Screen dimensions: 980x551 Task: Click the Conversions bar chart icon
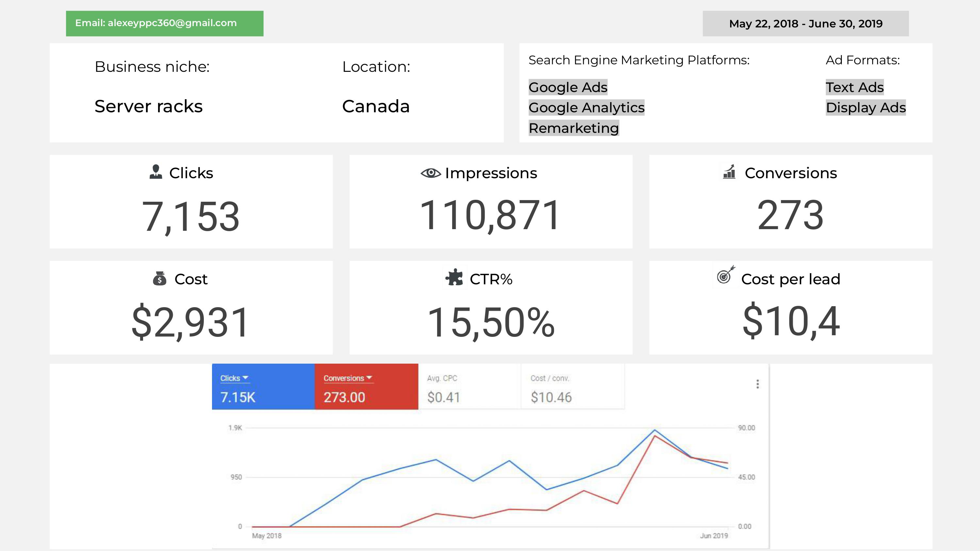729,172
